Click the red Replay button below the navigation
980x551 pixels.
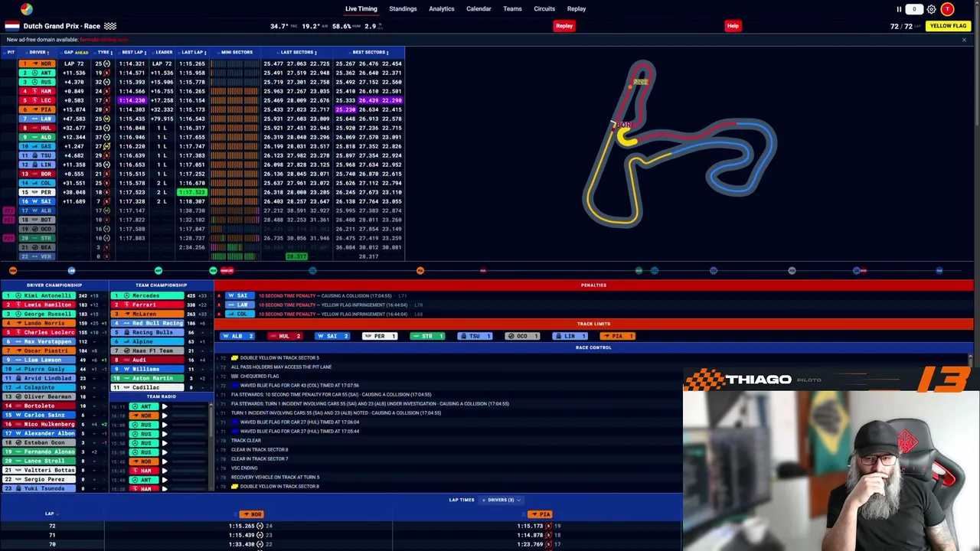pos(564,26)
